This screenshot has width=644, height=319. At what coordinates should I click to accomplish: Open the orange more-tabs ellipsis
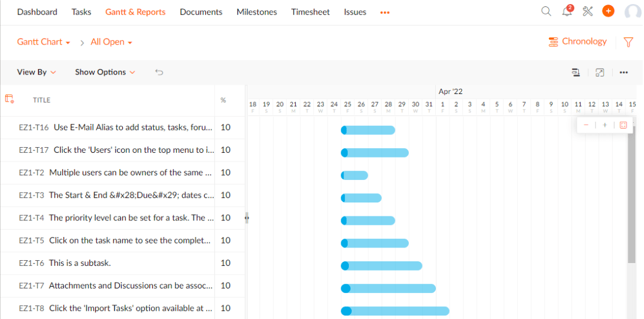385,13
